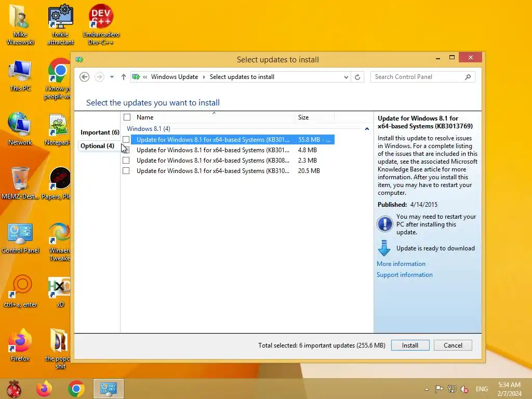Click the network tray icon
The width and height of the screenshot is (532, 399).
click(451, 389)
